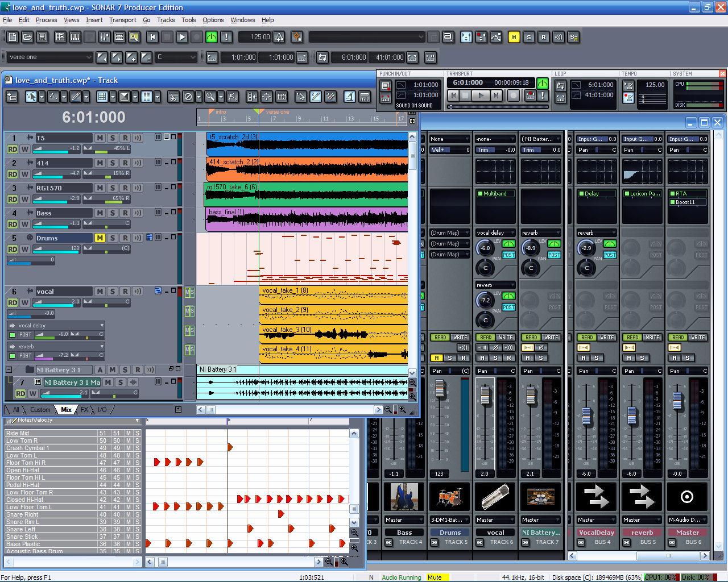The height and width of the screenshot is (582, 728).
Task: Select the Mute tool in Track view toolbar
Action: [x=188, y=97]
